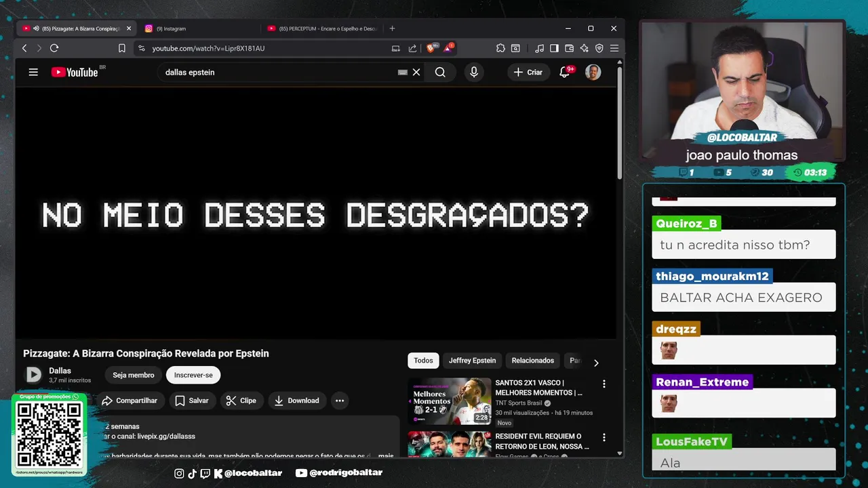Start voice search with the microphone

[474, 72]
